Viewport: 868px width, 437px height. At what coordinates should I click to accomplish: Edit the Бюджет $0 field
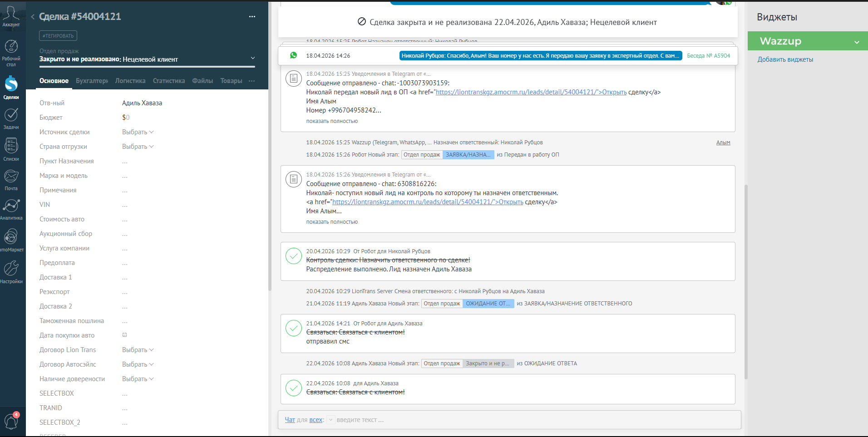point(126,118)
